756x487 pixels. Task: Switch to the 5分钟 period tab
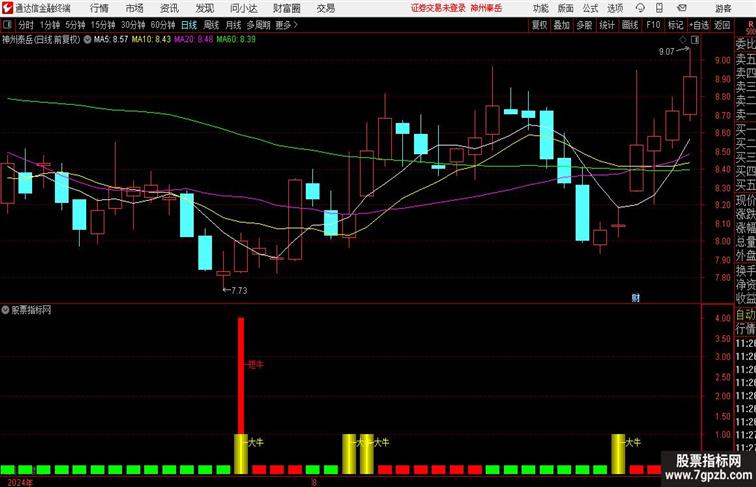point(75,25)
